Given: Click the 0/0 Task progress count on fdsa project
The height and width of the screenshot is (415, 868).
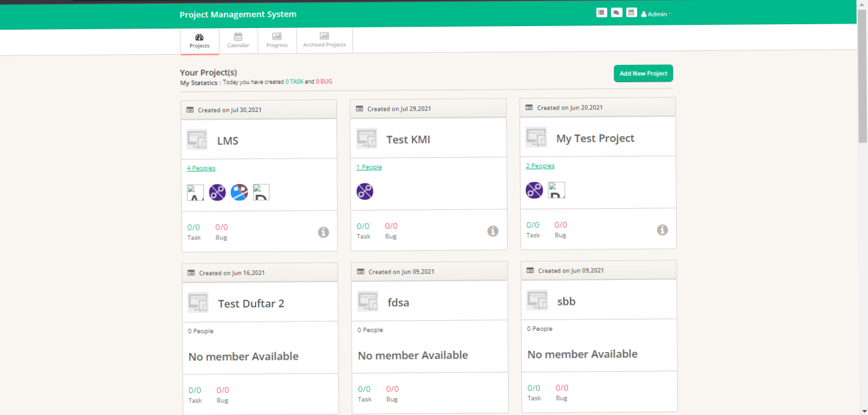Looking at the screenshot, I should tap(363, 389).
